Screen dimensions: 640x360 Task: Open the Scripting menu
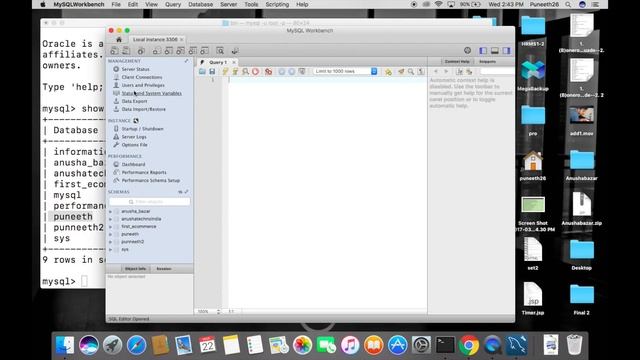pyautogui.click(x=277, y=4)
